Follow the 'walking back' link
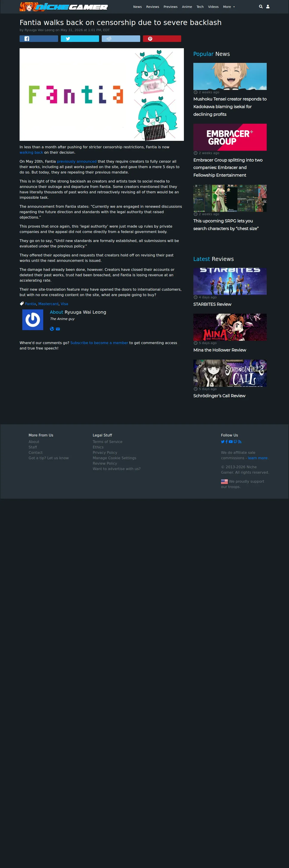Screen dimensions: 289x868 [31, 152]
